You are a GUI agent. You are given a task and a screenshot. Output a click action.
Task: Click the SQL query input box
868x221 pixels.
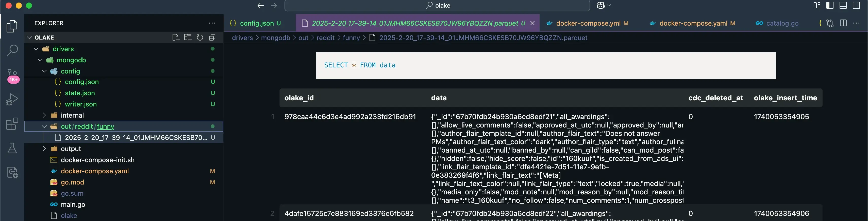click(x=545, y=66)
